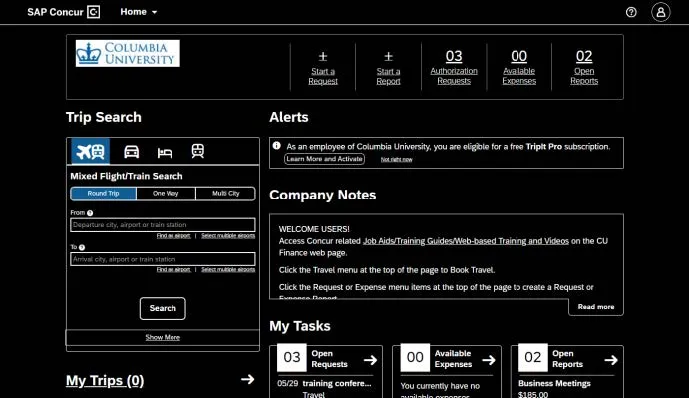Click Learn More and Activate button
The height and width of the screenshot is (398, 689).
point(324,159)
